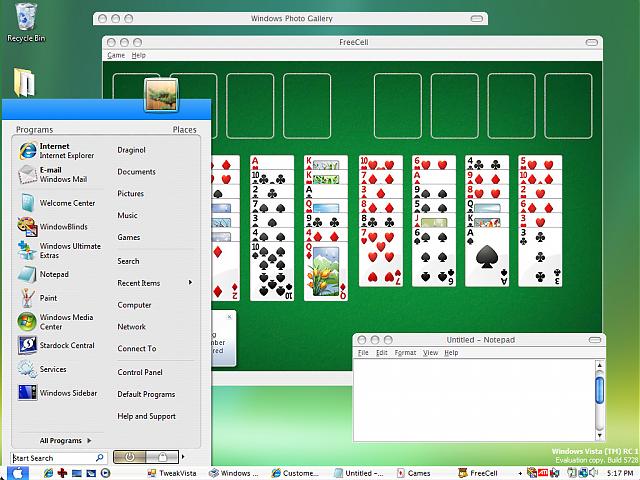Switch to Games taskbar button

pyautogui.click(x=414, y=473)
